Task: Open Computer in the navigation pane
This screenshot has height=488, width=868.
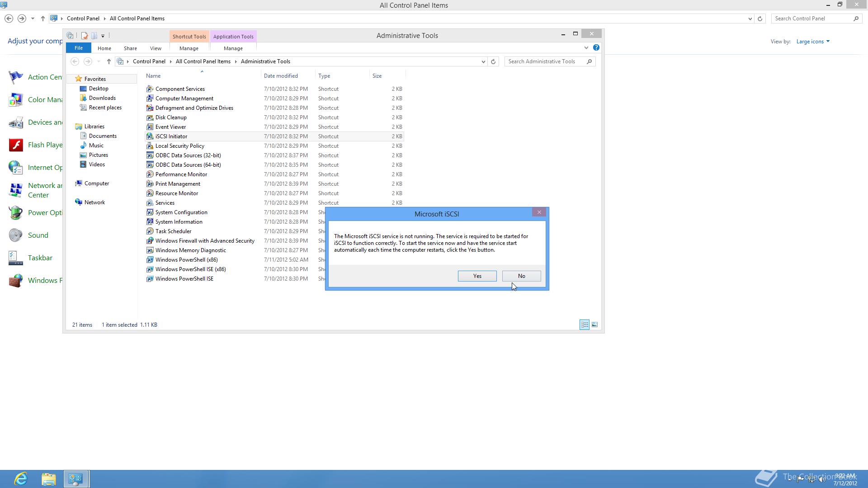Action: click(x=96, y=183)
